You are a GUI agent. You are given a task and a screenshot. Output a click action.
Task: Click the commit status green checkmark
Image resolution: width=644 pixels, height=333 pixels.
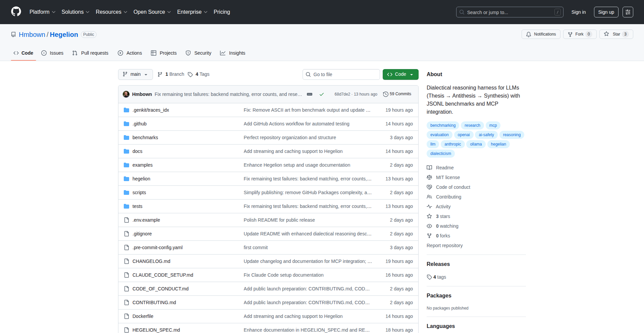click(x=321, y=94)
